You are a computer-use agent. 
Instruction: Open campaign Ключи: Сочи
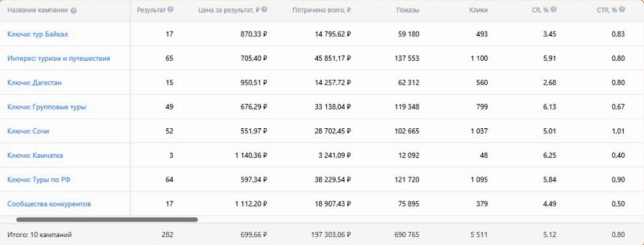[28, 131]
